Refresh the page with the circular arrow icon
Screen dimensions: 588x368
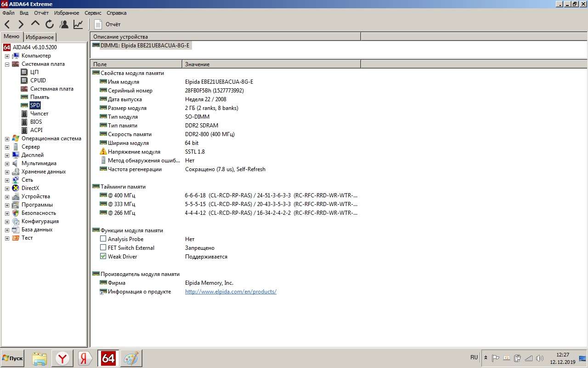tap(50, 24)
